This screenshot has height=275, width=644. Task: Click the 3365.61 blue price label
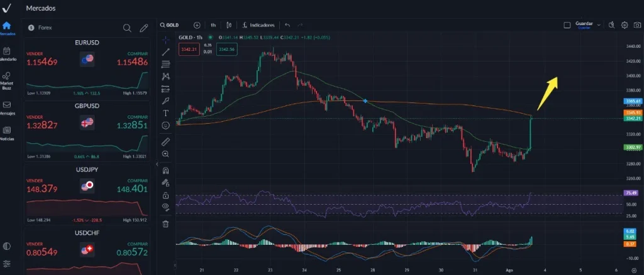point(631,101)
